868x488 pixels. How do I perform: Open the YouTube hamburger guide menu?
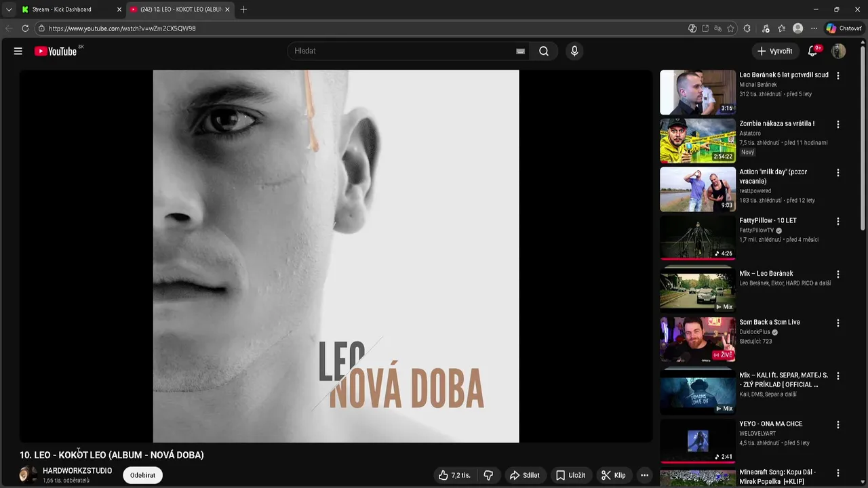(18, 51)
